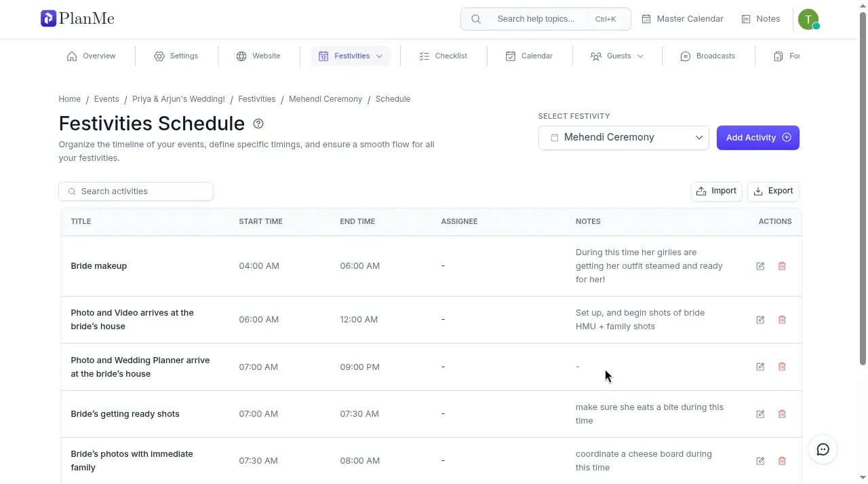Click help icon beside Festivities Schedule
This screenshot has height=484, width=868.
coord(258,124)
